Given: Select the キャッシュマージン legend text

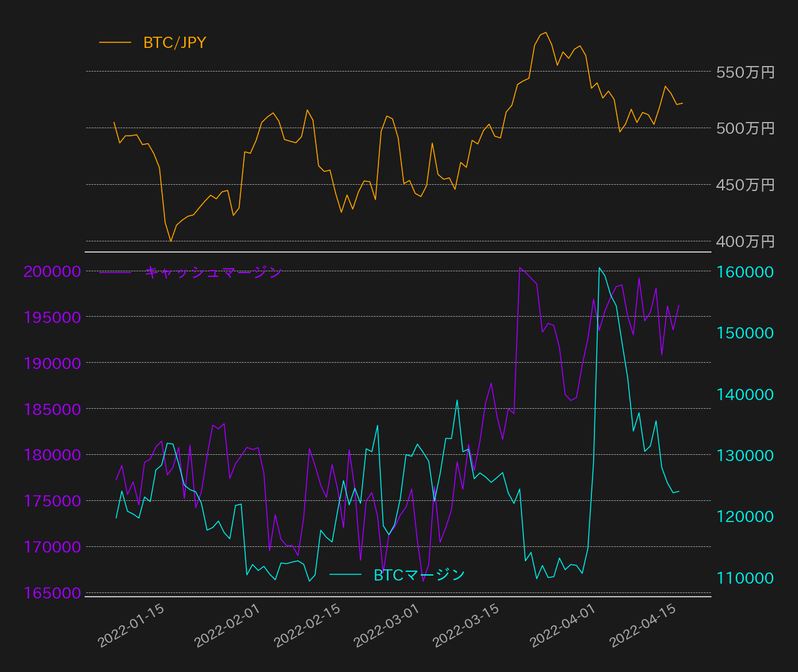Looking at the screenshot, I should click(213, 273).
